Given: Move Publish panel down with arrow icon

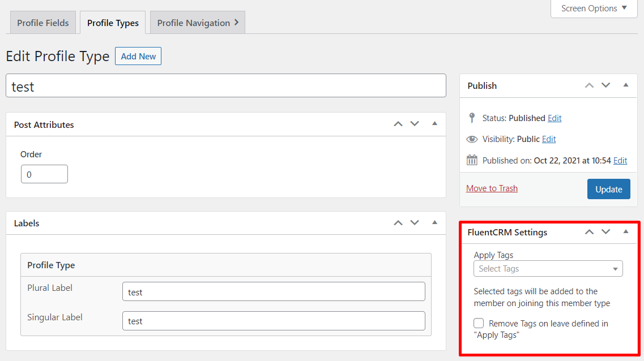Looking at the screenshot, I should (x=605, y=85).
